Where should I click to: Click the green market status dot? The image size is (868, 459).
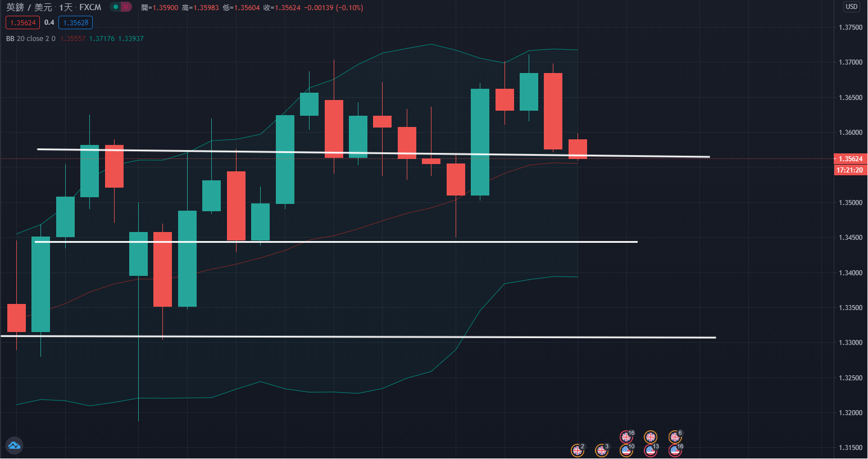point(116,7)
